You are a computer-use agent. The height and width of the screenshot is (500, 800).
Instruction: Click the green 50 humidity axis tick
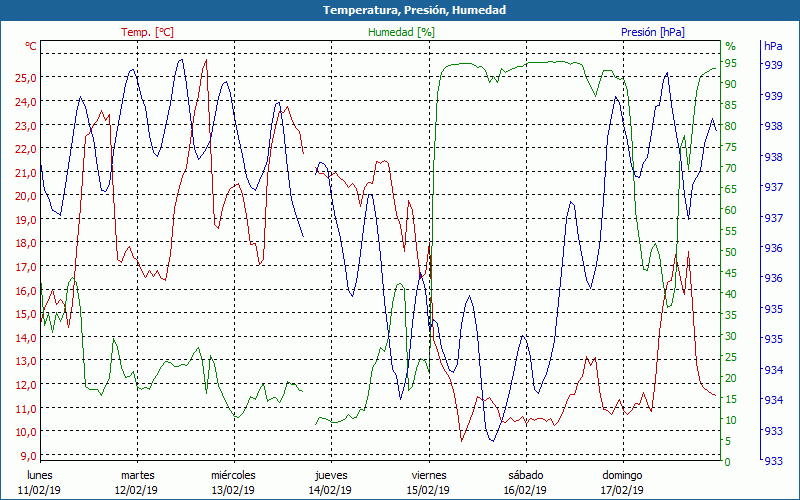(731, 252)
